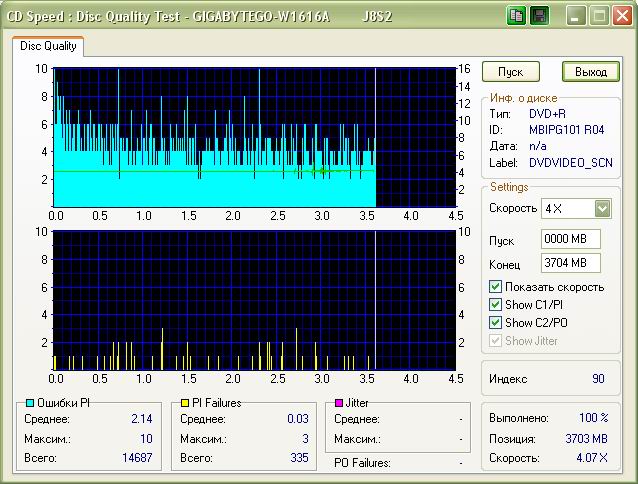Close the CD Speed window

coord(621,15)
